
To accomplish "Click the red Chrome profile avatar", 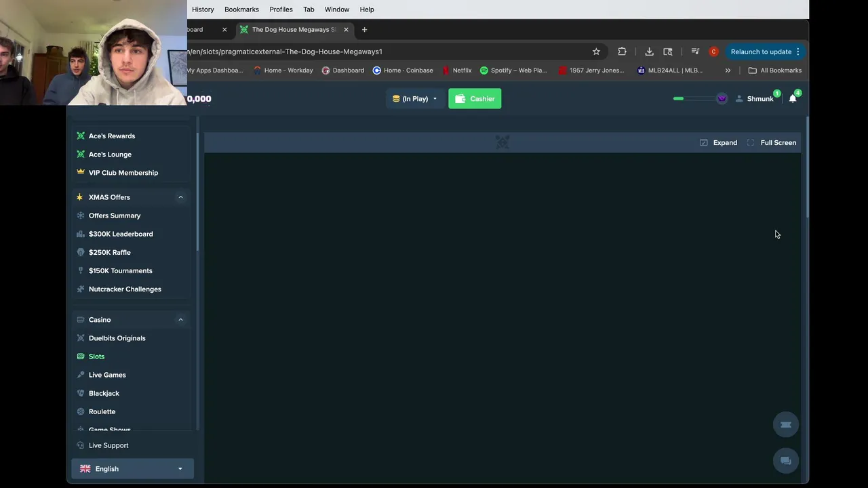I will point(713,52).
